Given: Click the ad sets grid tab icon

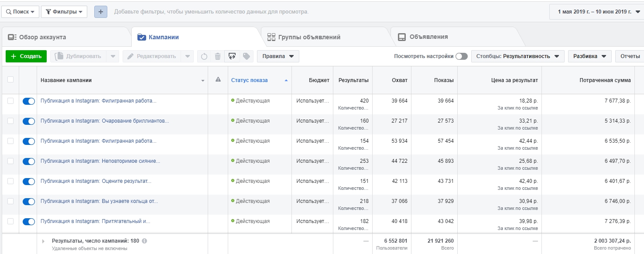Looking at the screenshot, I should coord(271,37).
